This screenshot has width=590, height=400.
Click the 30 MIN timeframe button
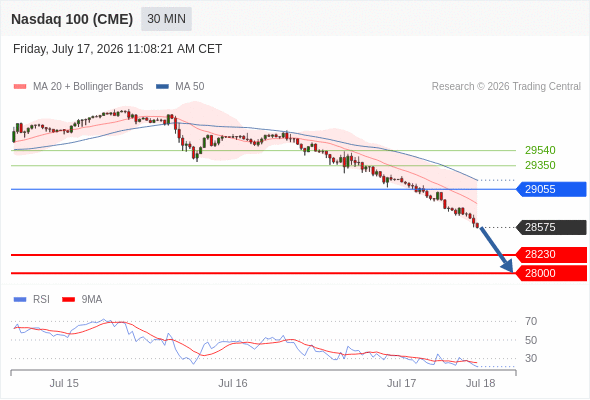(166, 19)
